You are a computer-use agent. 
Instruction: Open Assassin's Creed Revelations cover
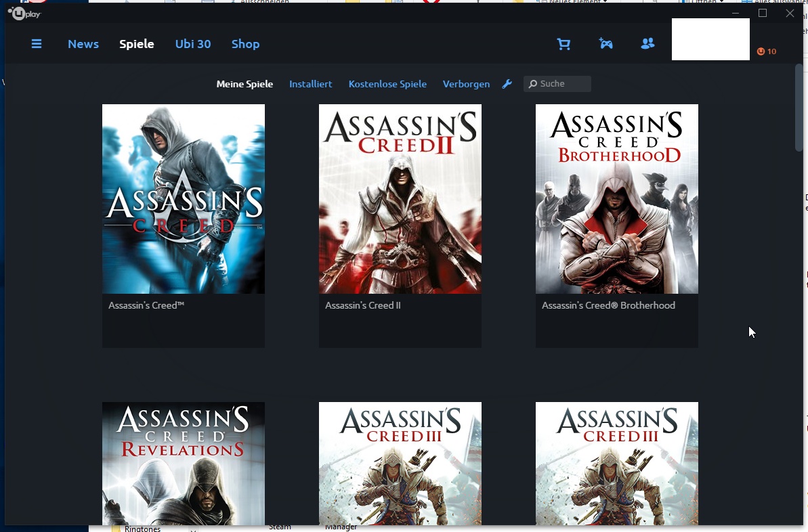coord(184,464)
